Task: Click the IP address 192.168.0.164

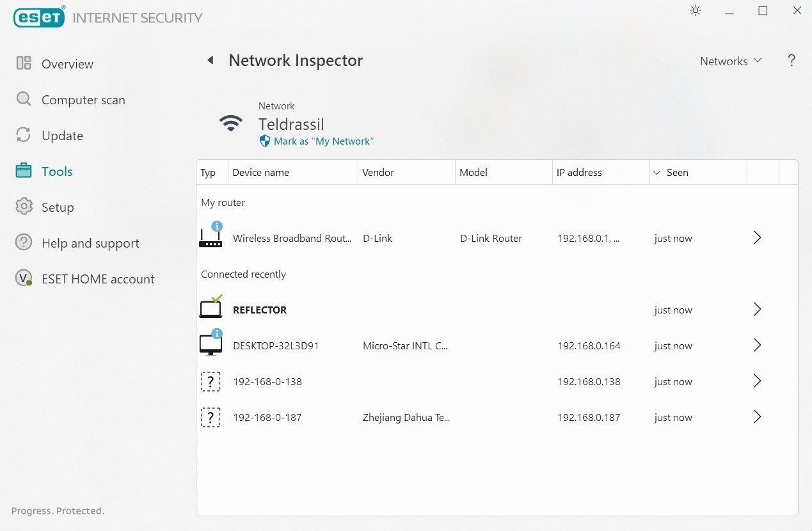Action: (589, 345)
